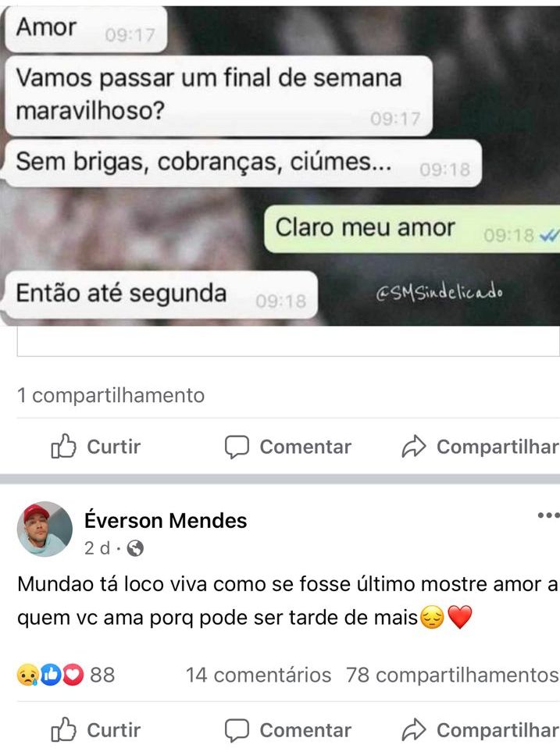This screenshot has height=752, width=560.
Task: Click the Compartilhar arrow icon on top post
Action: tap(414, 447)
